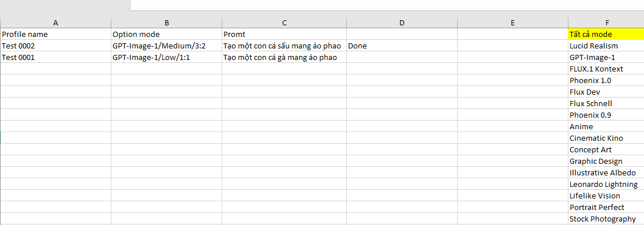Click the formula bar input field
This screenshot has height=225, width=644.
click(x=387, y=5)
